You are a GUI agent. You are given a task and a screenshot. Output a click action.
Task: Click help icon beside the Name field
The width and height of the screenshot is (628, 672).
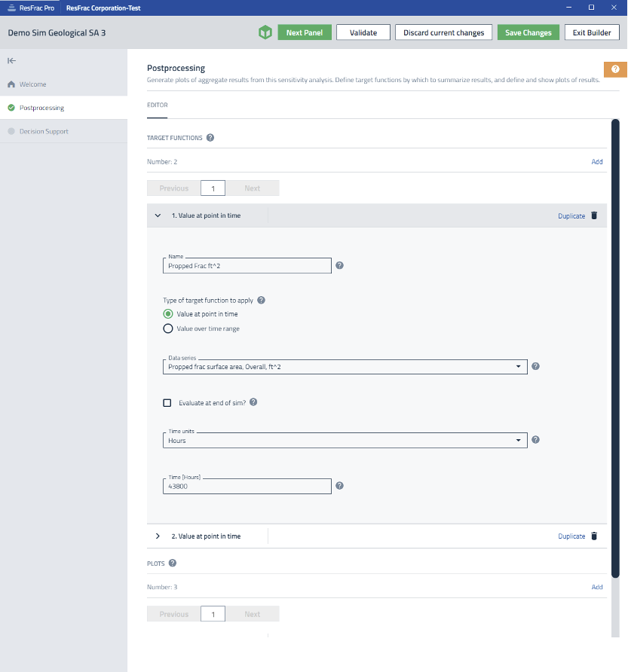(339, 265)
